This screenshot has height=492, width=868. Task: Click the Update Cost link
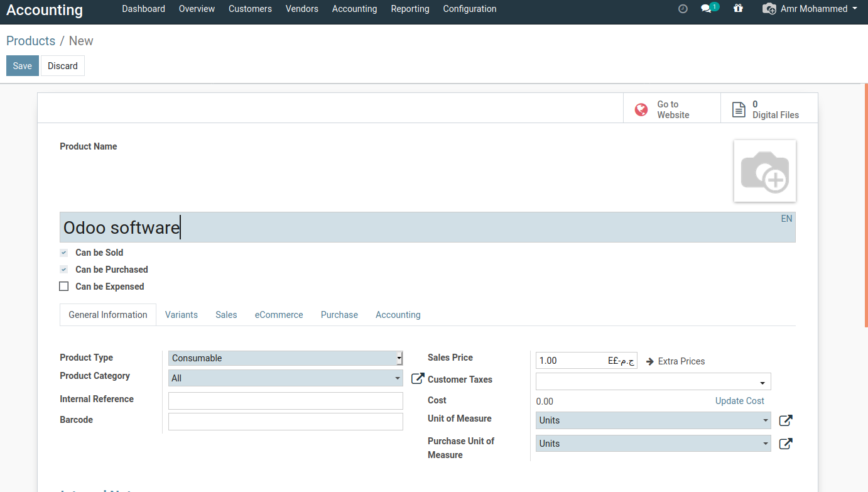tap(739, 401)
